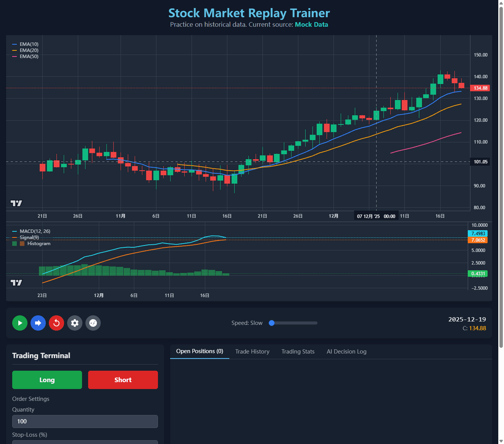Open settings via the gear icon
Image resolution: width=504 pixels, height=444 pixels.
coord(75,323)
